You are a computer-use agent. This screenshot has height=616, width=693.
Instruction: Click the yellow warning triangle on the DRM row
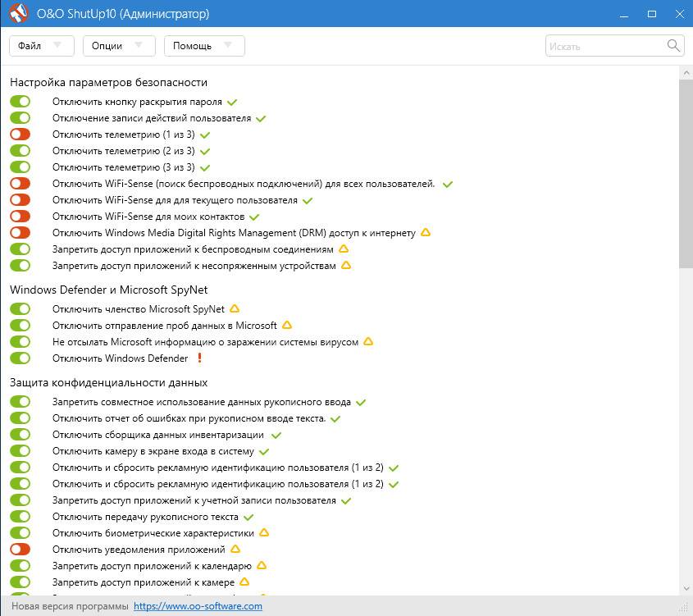click(426, 232)
